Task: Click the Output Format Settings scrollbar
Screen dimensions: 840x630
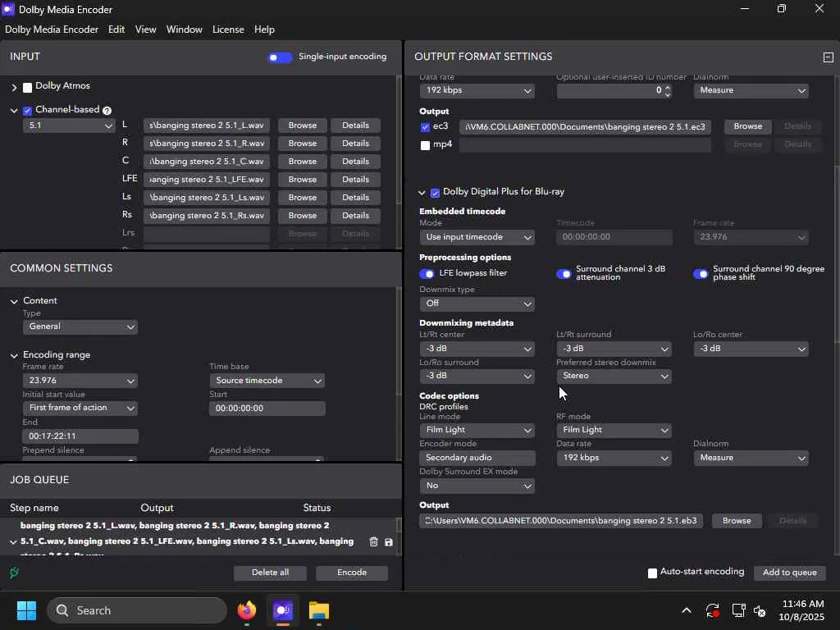Action: click(837, 254)
